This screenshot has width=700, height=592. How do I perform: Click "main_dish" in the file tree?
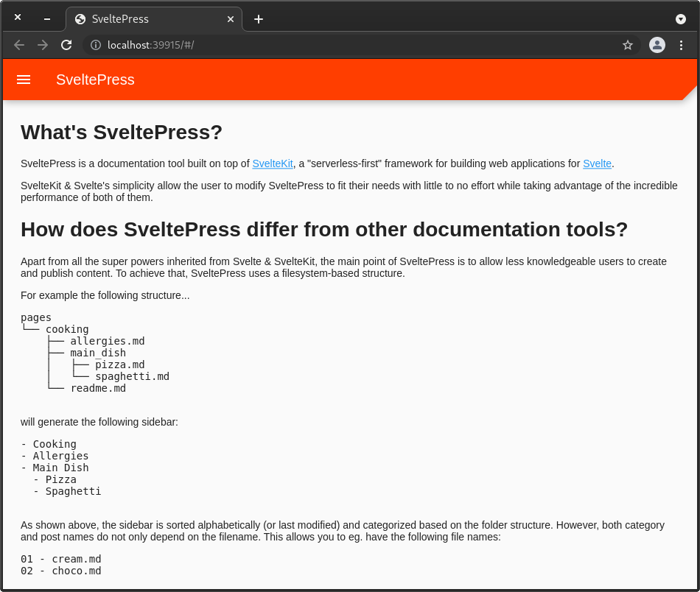point(98,353)
